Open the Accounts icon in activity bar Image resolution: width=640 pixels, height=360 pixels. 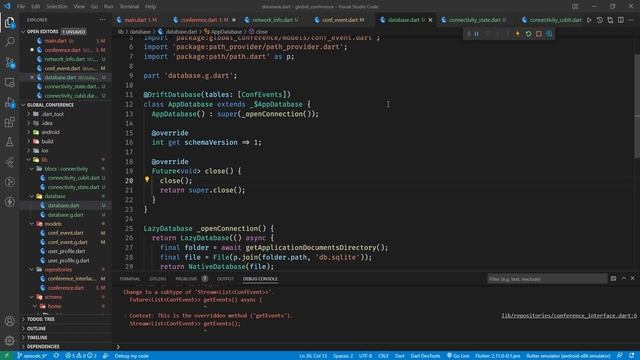click(9, 321)
